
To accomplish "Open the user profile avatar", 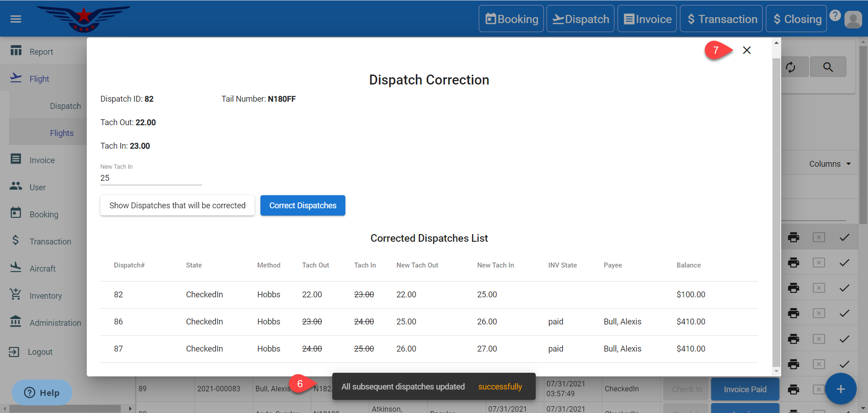I will pyautogui.click(x=853, y=19).
